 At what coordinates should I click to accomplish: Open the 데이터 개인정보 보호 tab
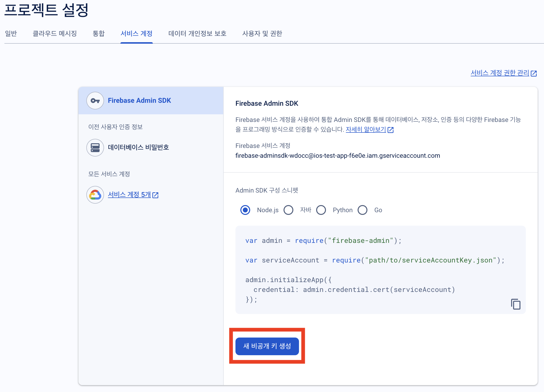click(197, 33)
